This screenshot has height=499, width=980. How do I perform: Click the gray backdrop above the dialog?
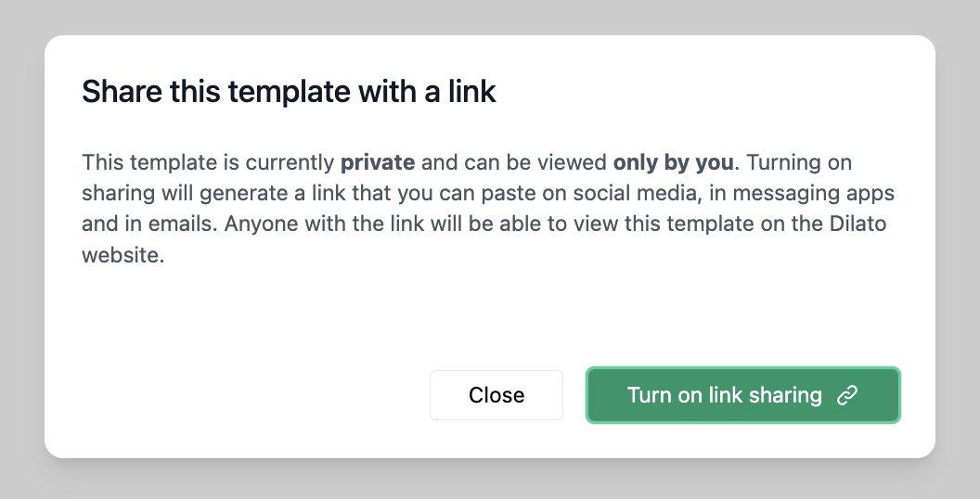[x=490, y=17]
